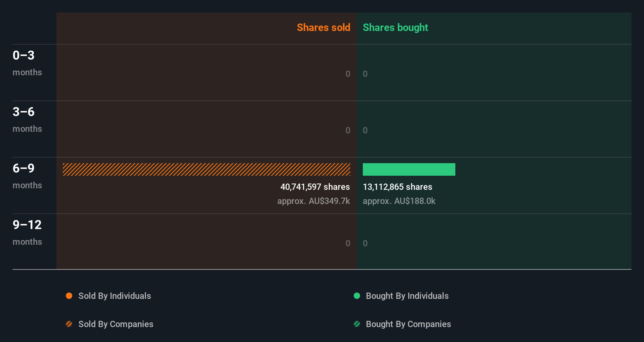Select the 3–6 months row label
Image resolution: width=644 pixels, height=342 pixels.
(27, 119)
